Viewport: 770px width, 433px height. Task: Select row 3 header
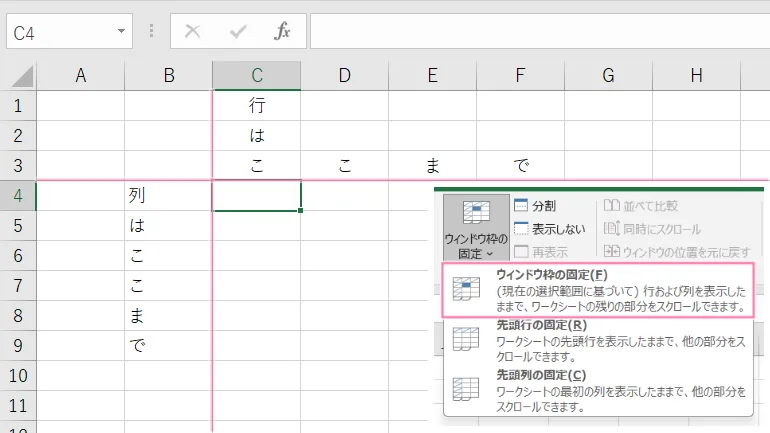[x=18, y=165]
